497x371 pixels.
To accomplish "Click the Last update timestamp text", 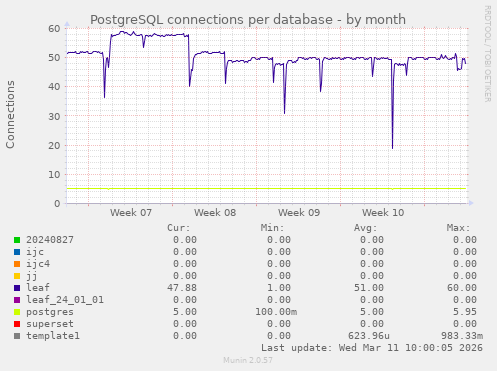I will coord(372,348).
